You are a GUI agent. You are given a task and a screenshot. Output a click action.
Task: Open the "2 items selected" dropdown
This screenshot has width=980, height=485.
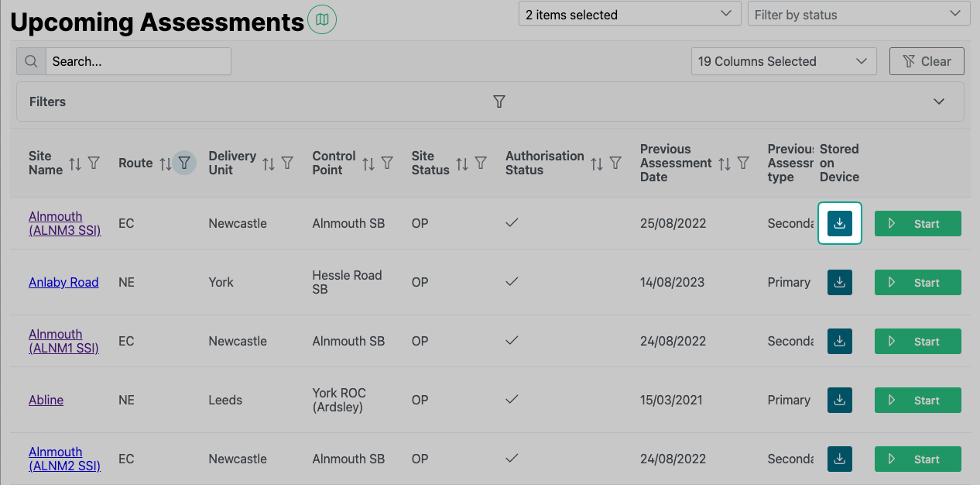628,14
